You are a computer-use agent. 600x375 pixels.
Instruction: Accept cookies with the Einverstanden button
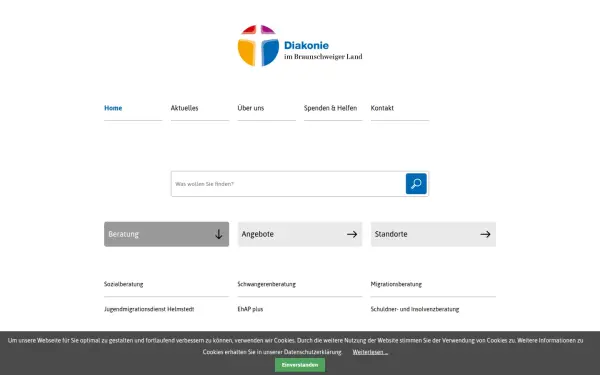click(x=300, y=365)
